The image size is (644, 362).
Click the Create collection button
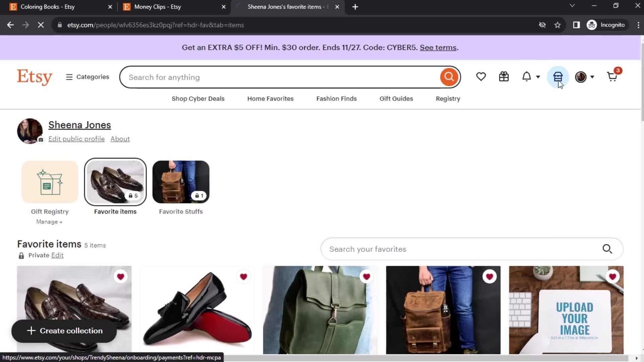[x=64, y=331]
